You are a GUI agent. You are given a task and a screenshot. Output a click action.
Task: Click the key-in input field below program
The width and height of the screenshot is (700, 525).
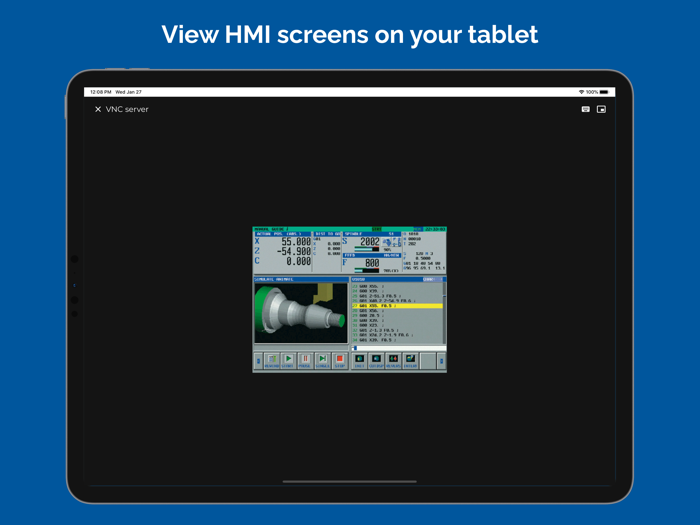(x=399, y=348)
